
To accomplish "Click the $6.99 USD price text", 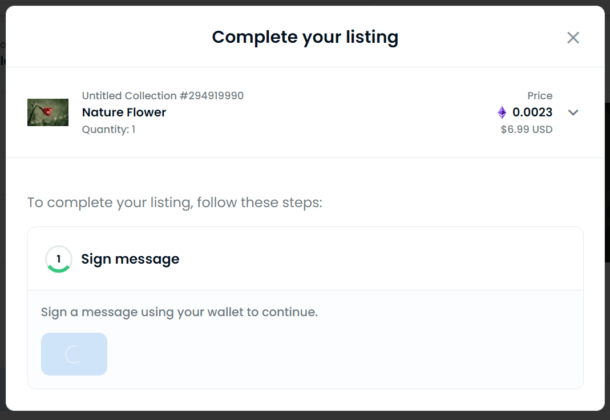I will 526,129.
